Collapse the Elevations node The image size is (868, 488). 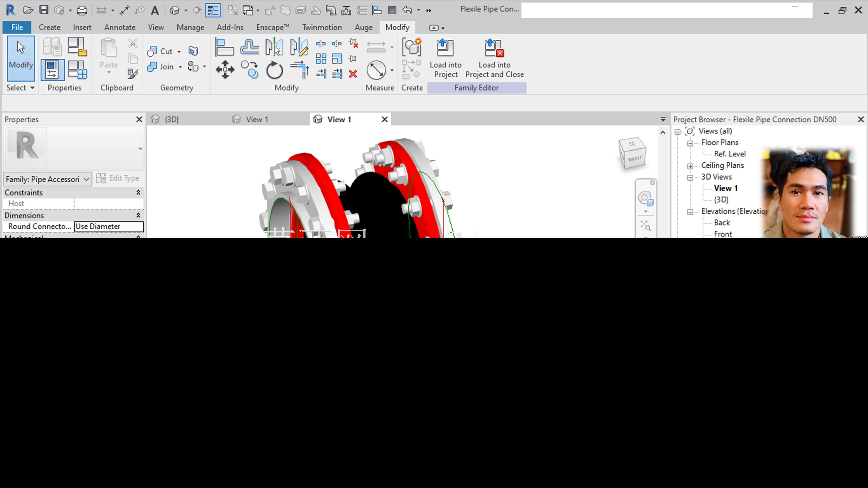690,212
